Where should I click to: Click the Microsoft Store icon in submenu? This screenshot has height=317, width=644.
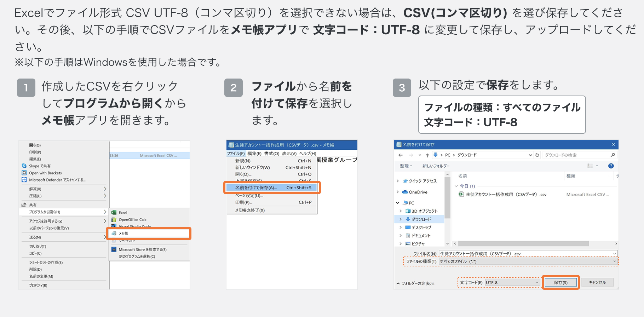114,249
